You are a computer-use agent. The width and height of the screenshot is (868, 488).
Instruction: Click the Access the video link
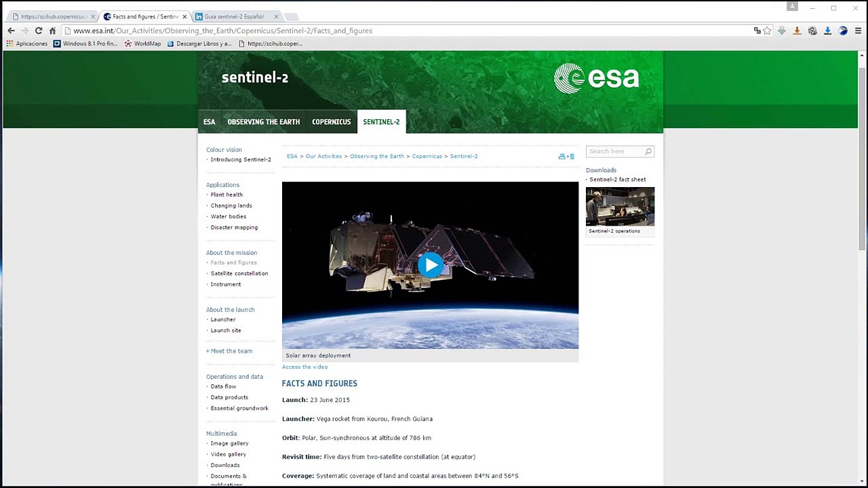pos(304,367)
